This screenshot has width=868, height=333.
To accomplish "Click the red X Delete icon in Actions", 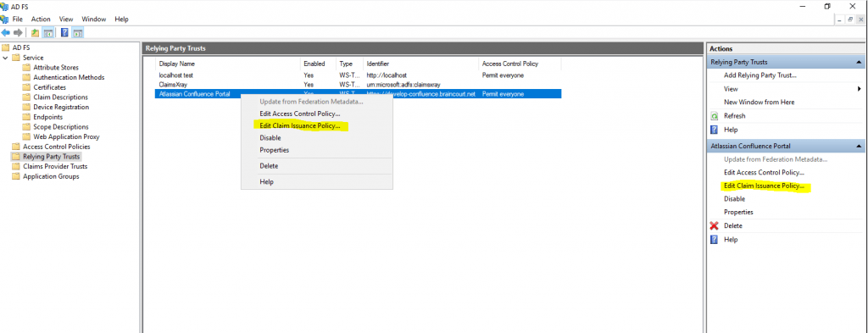I will click(714, 225).
